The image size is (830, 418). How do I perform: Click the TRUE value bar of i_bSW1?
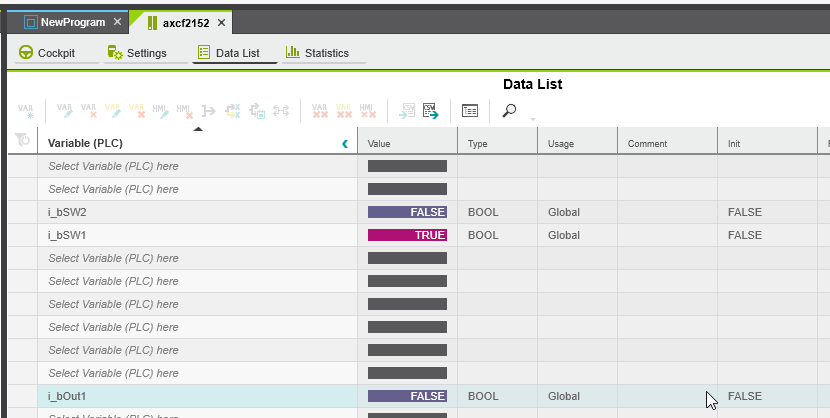coord(407,235)
